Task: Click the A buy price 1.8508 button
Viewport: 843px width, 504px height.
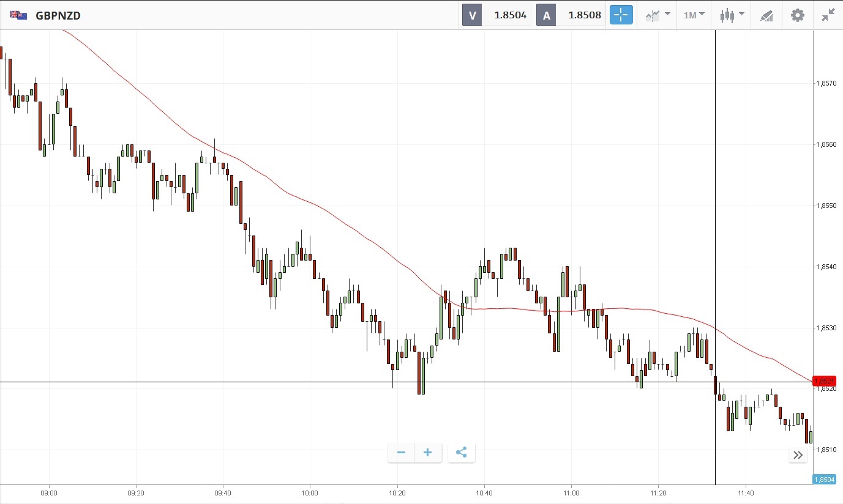Action: click(571, 15)
